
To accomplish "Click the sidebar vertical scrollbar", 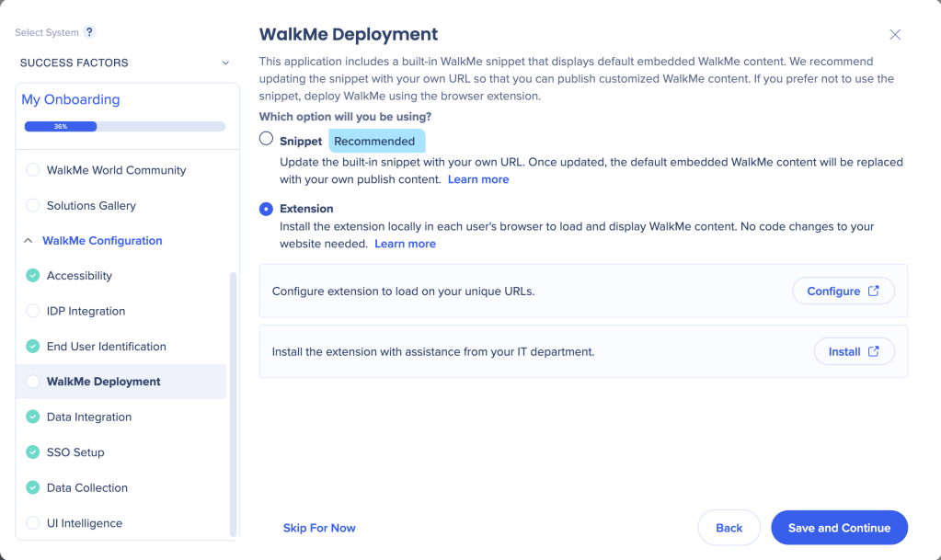I will coord(233,405).
